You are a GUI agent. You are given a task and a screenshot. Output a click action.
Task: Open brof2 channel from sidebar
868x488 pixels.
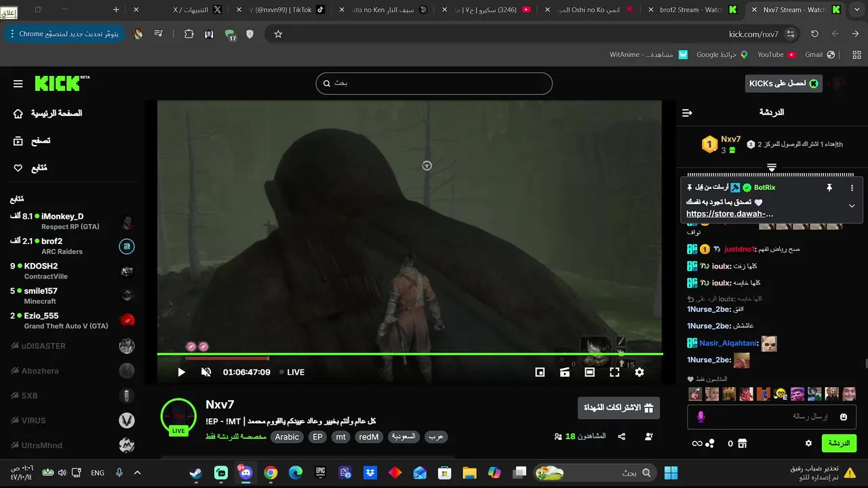pos(73,246)
